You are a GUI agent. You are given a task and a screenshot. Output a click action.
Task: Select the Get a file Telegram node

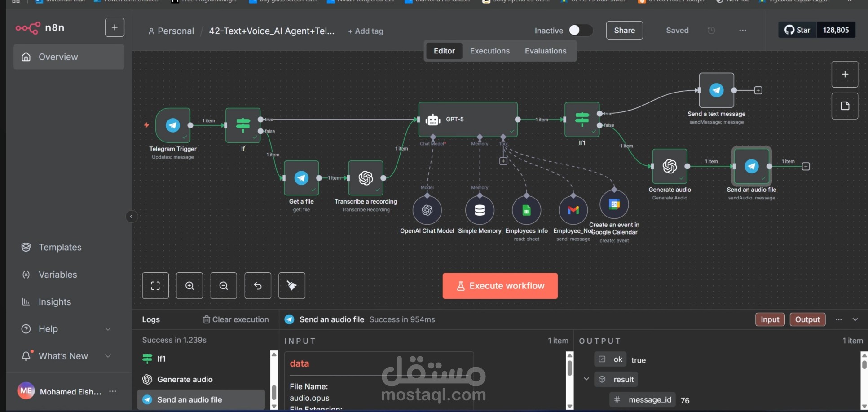(x=301, y=178)
